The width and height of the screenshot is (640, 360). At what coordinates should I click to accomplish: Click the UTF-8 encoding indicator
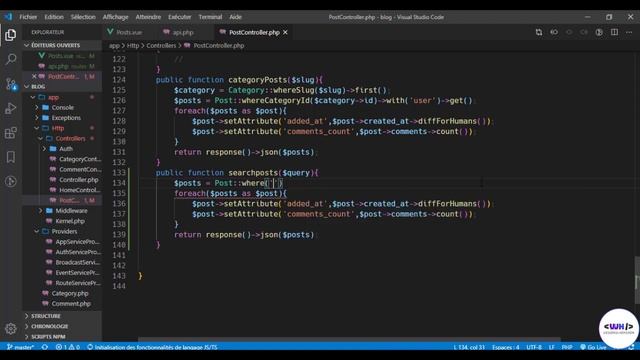pyautogui.click(x=534, y=347)
